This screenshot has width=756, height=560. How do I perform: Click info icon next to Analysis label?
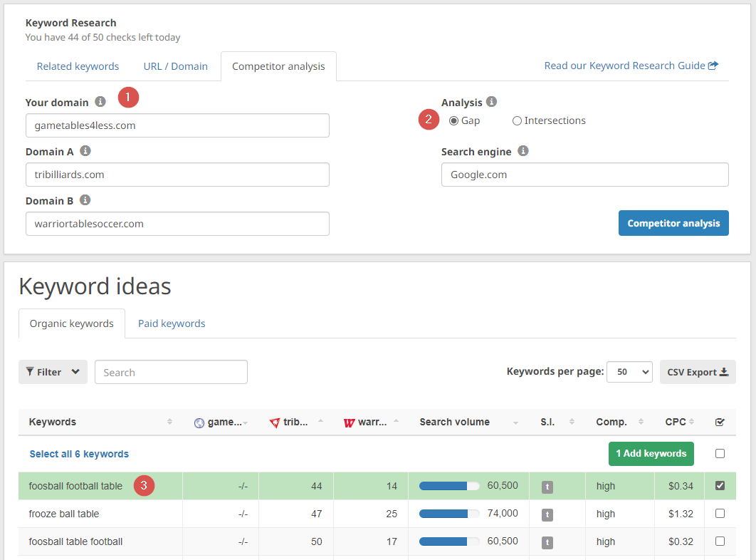[492, 102]
